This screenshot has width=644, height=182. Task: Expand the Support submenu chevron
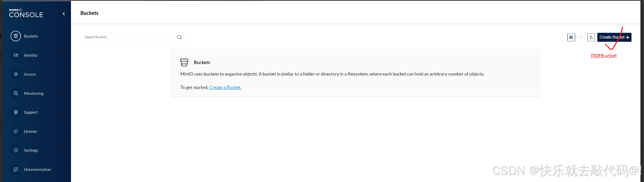click(x=62, y=112)
